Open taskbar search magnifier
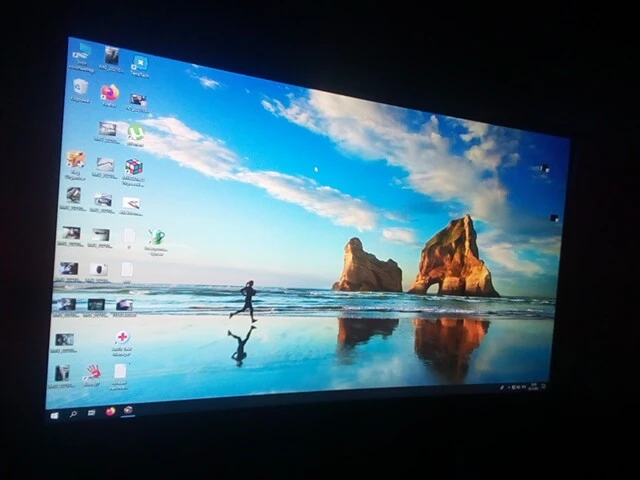The height and width of the screenshot is (480, 640). (x=73, y=414)
